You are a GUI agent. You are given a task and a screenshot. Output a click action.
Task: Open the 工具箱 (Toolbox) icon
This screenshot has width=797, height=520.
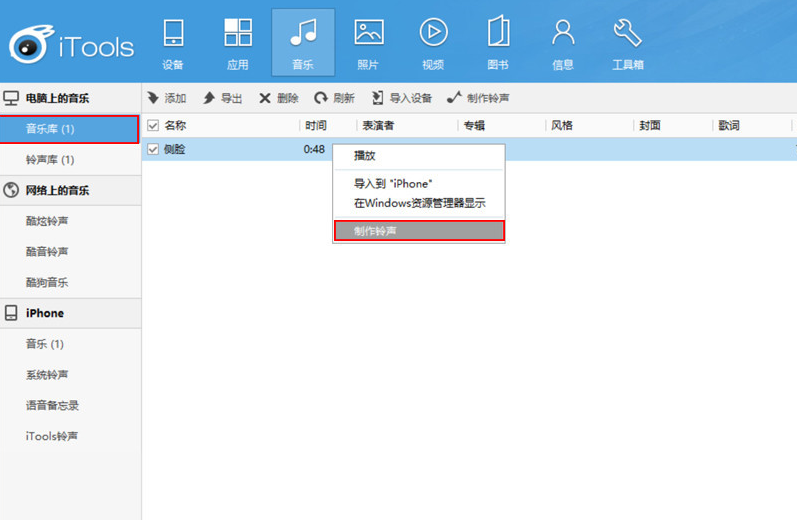pyautogui.click(x=627, y=40)
